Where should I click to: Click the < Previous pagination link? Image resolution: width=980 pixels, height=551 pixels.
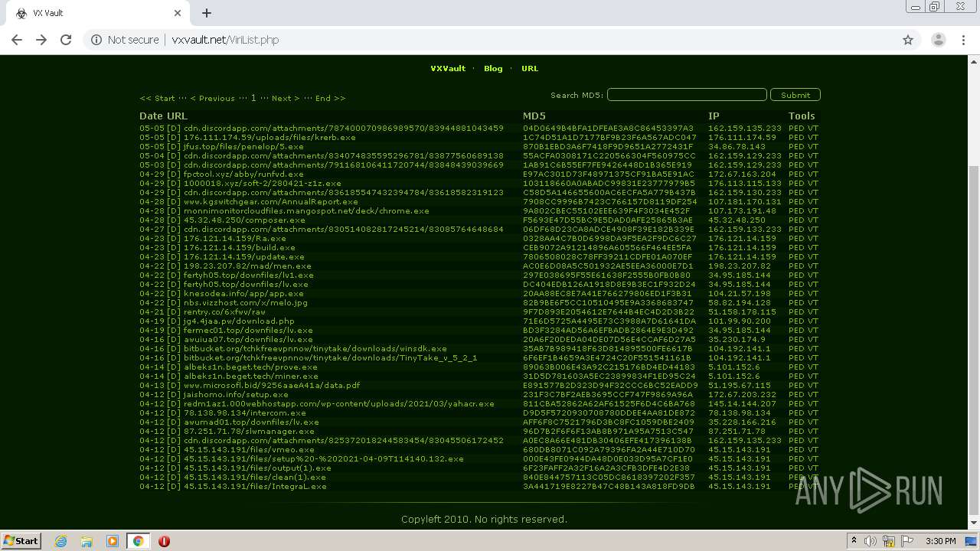(x=213, y=98)
